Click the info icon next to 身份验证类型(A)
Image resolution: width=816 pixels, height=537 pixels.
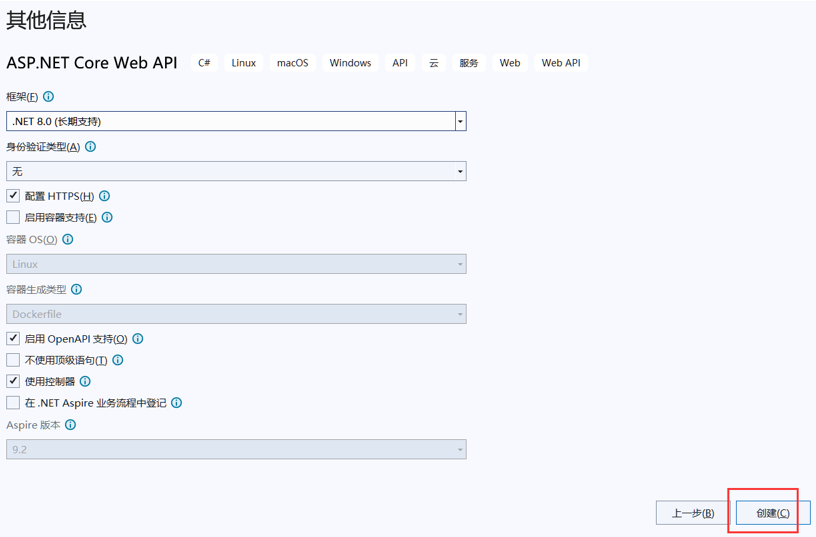tap(91, 146)
